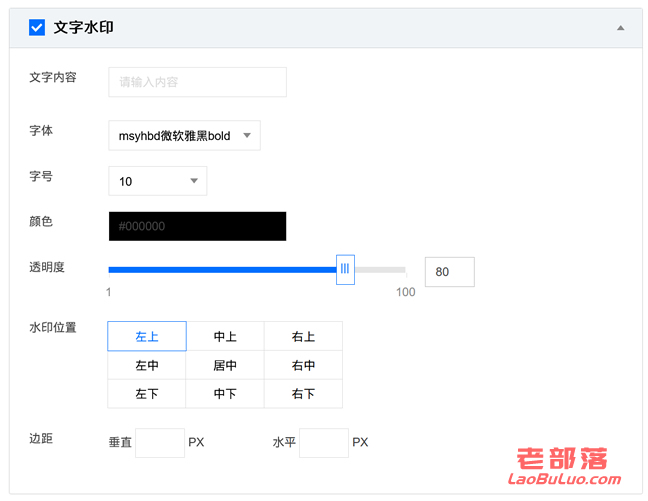Click the 水平 margin input field
Screen dimensions: 648x501
coord(324,443)
